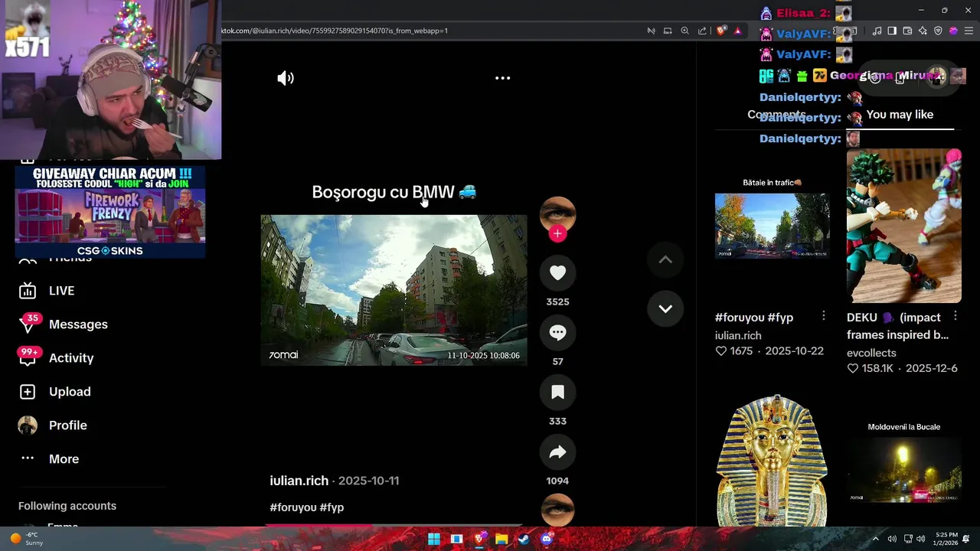980x551 pixels.
Task: Open the Brave Wallet icon
Action: tap(907, 31)
